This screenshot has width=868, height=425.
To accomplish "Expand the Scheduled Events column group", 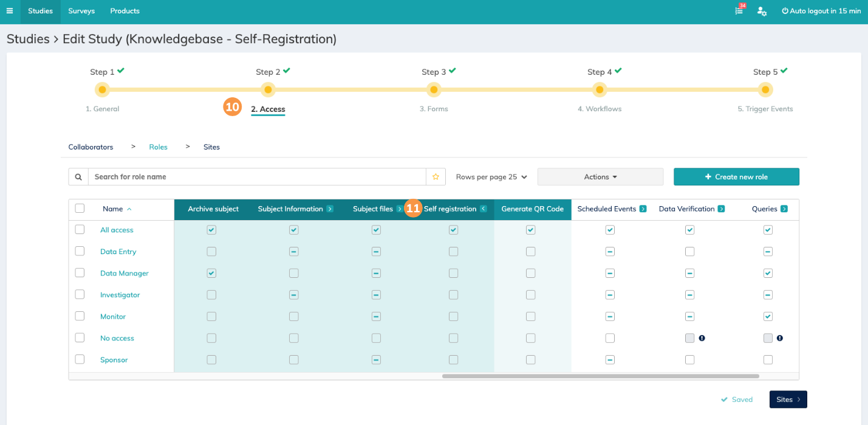I will [643, 209].
